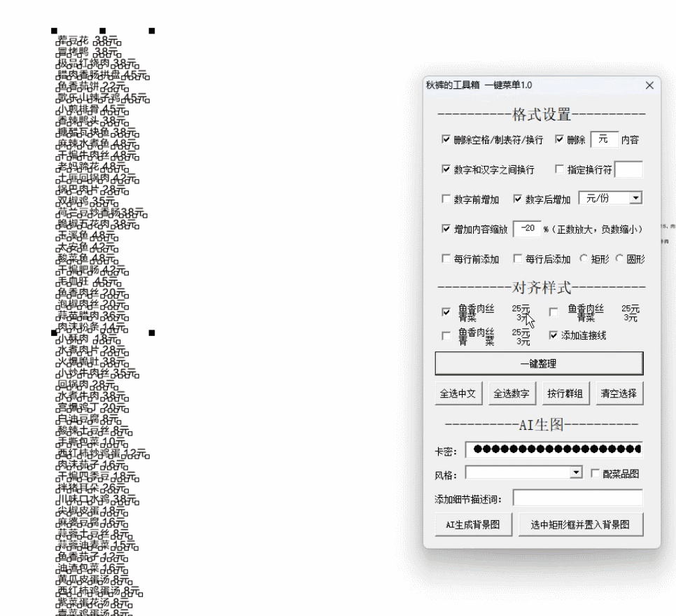Enable the 指定换行符 checkbox
676x616 pixels.
[x=559, y=169]
